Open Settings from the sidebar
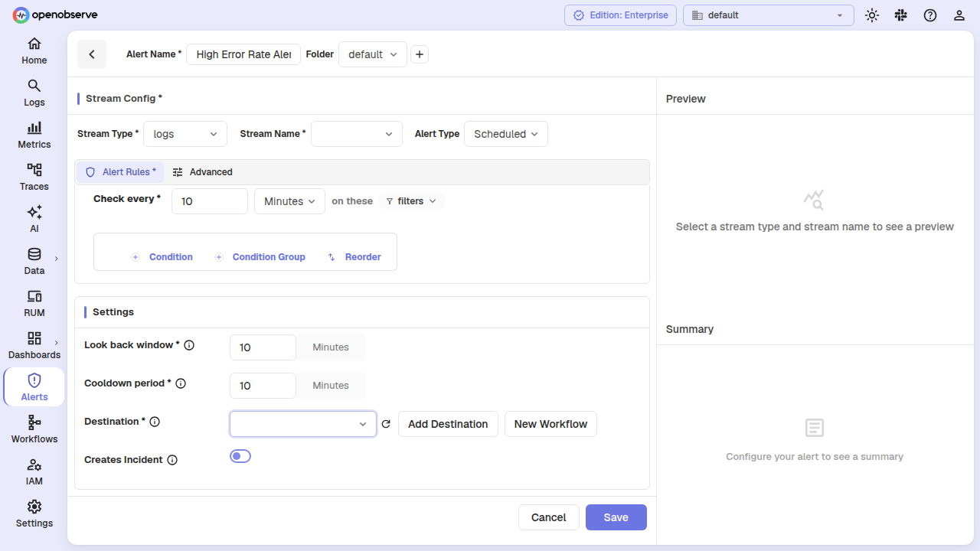This screenshot has width=980, height=551. coord(34,514)
